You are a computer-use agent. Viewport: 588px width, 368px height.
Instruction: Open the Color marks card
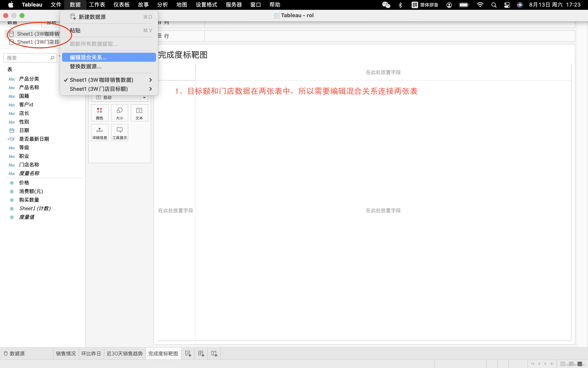[x=100, y=113]
